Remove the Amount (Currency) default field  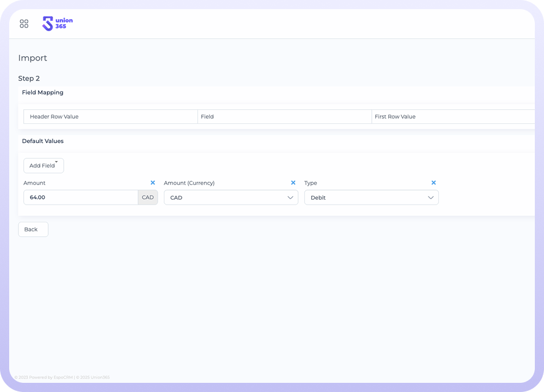(x=293, y=183)
